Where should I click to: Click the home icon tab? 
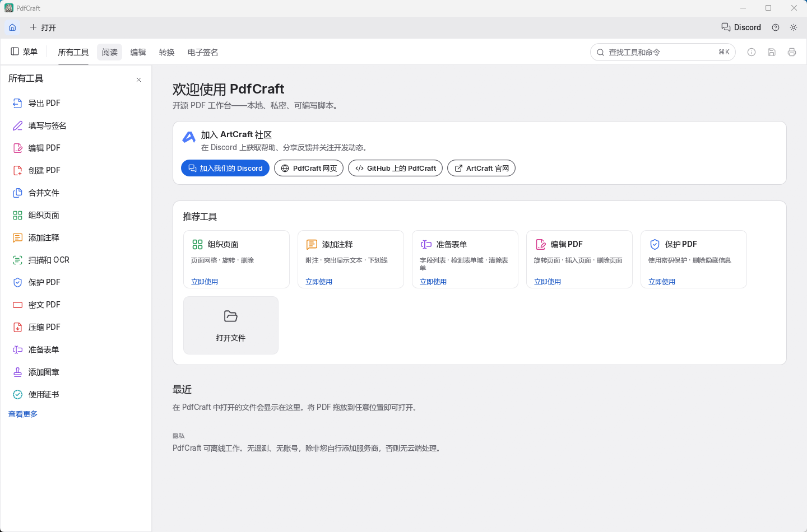point(12,27)
